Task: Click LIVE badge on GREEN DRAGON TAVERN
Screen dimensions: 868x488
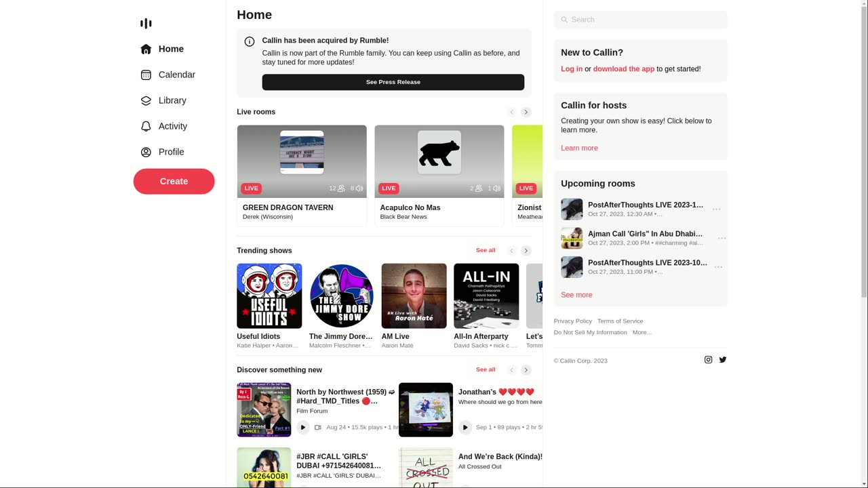Action: [251, 188]
